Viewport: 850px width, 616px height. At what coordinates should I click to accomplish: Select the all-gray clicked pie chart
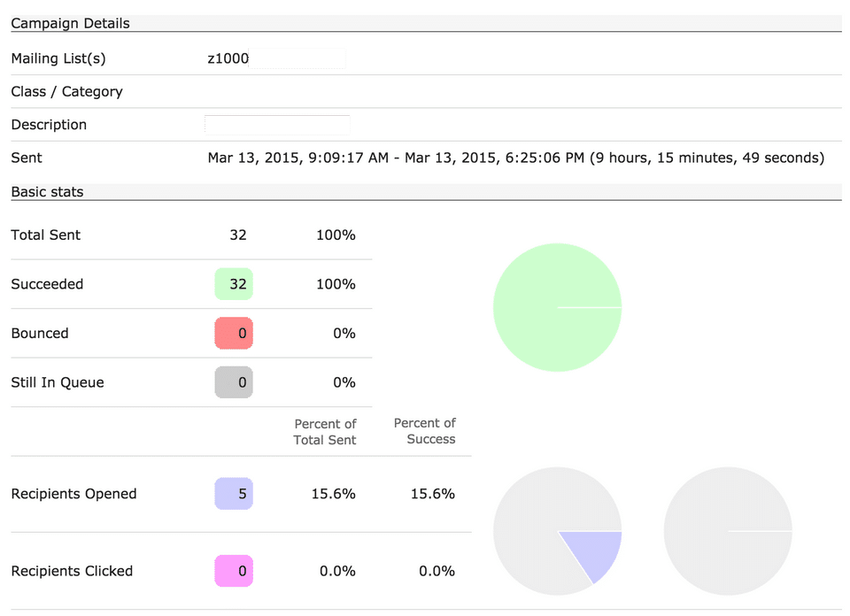pyautogui.click(x=728, y=531)
